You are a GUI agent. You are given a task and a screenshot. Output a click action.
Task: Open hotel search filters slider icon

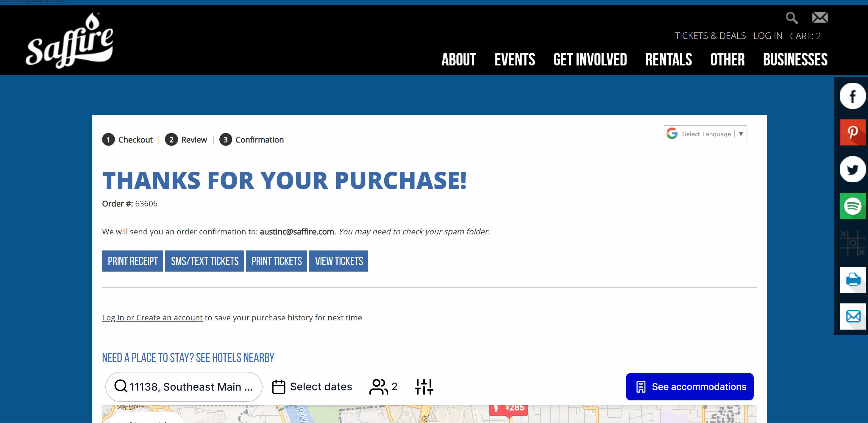coord(424,387)
